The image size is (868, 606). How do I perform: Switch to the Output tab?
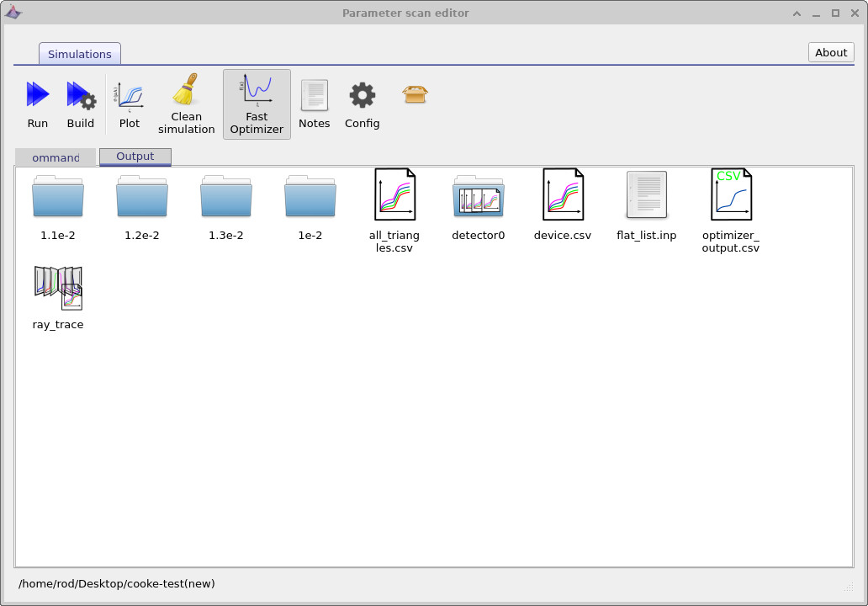coord(135,157)
